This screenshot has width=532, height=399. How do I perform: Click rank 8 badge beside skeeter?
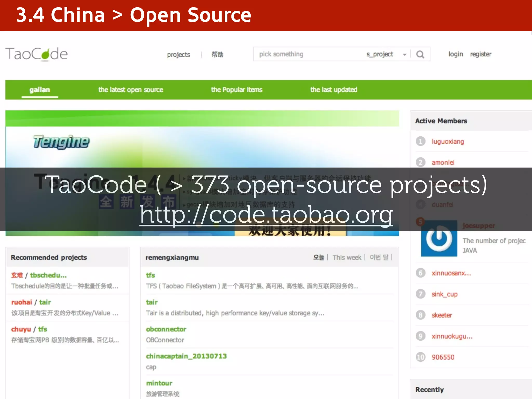pos(420,315)
